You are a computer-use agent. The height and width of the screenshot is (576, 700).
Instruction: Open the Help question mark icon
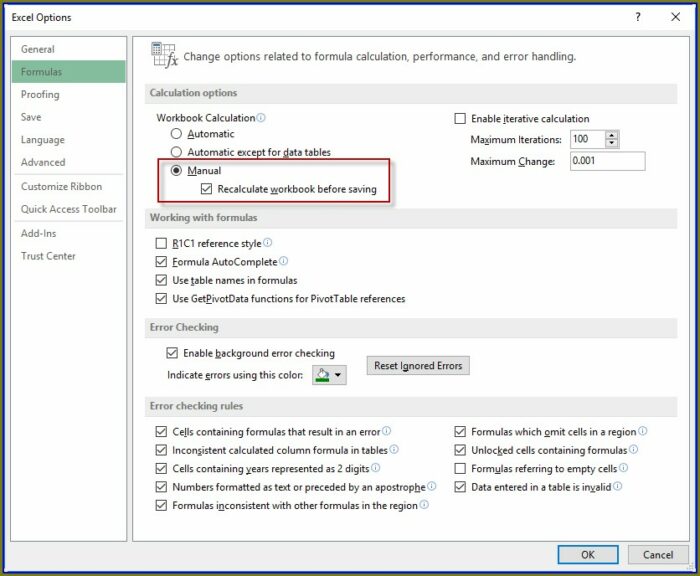(638, 17)
